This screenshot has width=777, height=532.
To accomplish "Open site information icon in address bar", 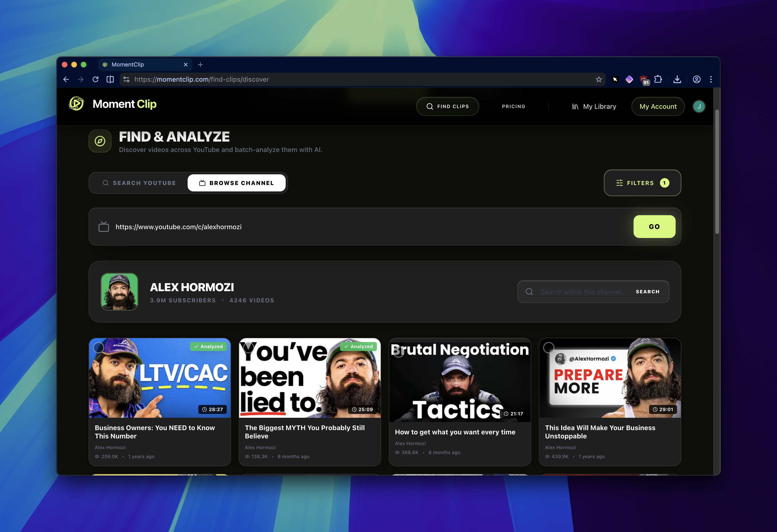I will click(126, 80).
